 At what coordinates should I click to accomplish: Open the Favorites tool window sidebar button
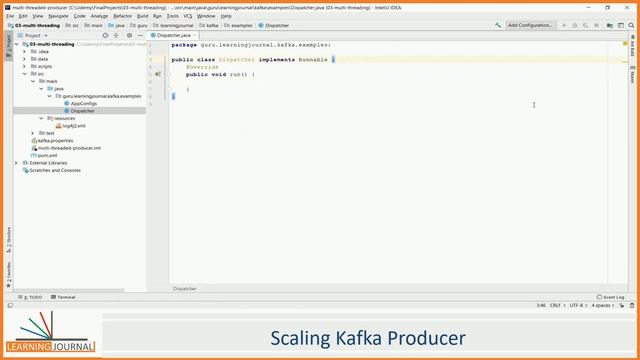[9, 274]
